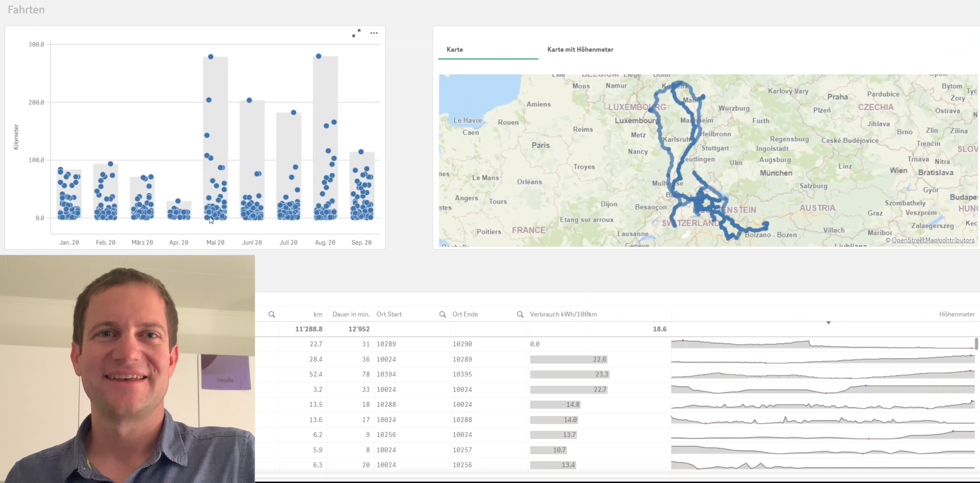Sort table by the km column header

click(x=318, y=314)
